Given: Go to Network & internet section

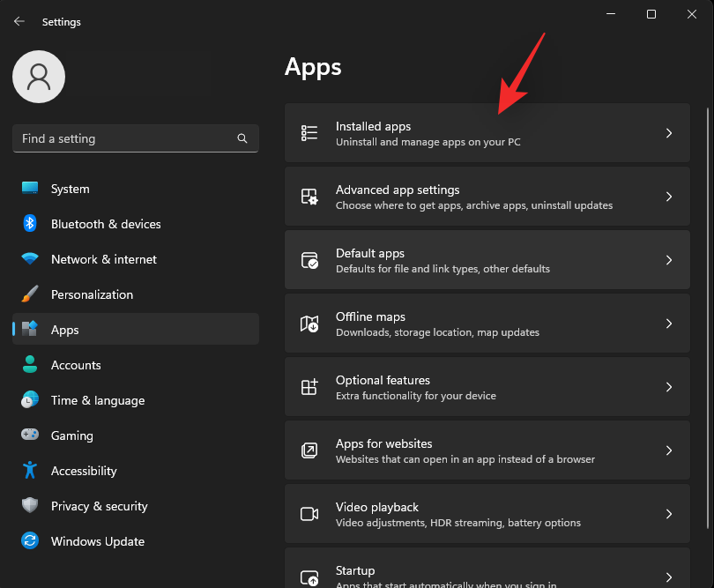Looking at the screenshot, I should click(103, 259).
